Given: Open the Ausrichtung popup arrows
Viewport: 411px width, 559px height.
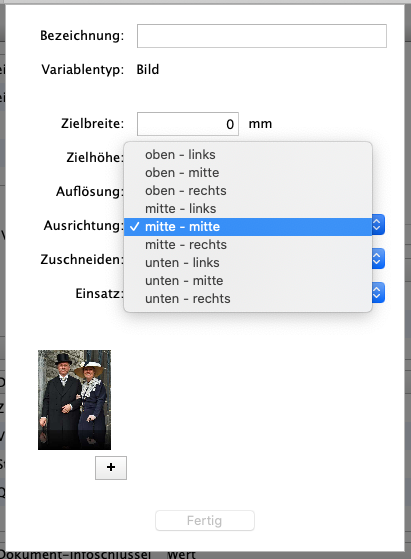Looking at the screenshot, I should tap(377, 225).
